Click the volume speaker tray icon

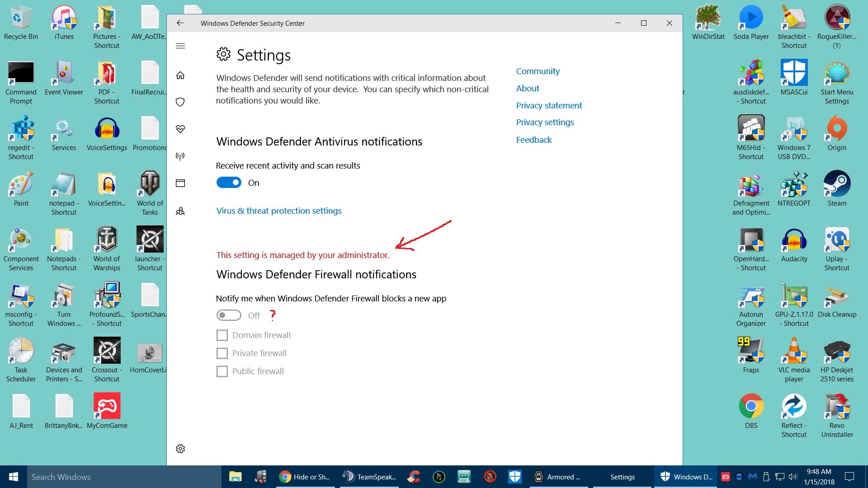tap(793, 477)
